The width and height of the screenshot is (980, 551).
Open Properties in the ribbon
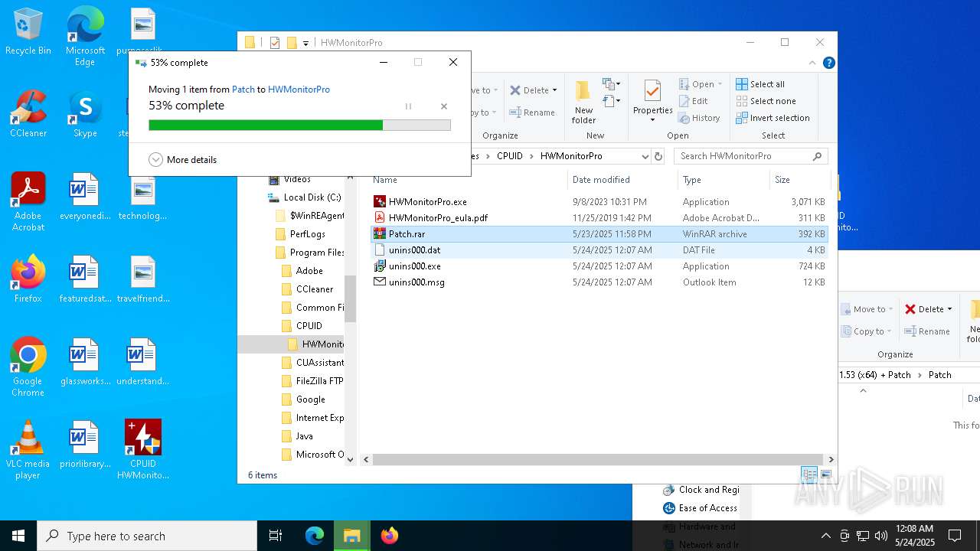(x=652, y=97)
